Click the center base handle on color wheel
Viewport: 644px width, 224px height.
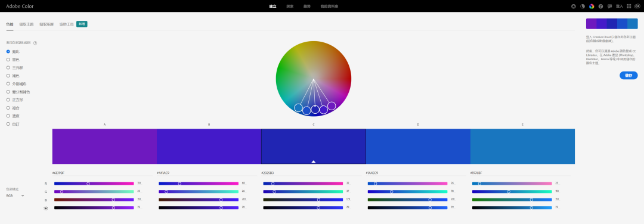(x=315, y=110)
